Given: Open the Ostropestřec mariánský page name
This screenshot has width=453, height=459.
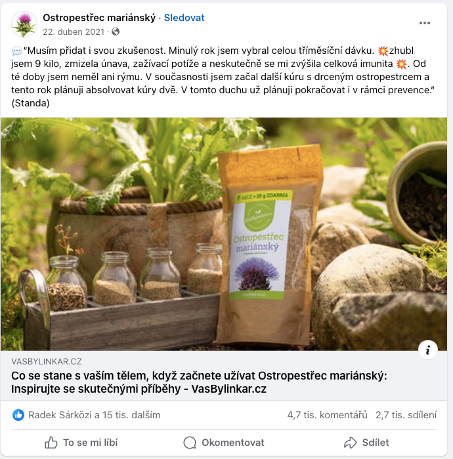Looking at the screenshot, I should coord(99,18).
